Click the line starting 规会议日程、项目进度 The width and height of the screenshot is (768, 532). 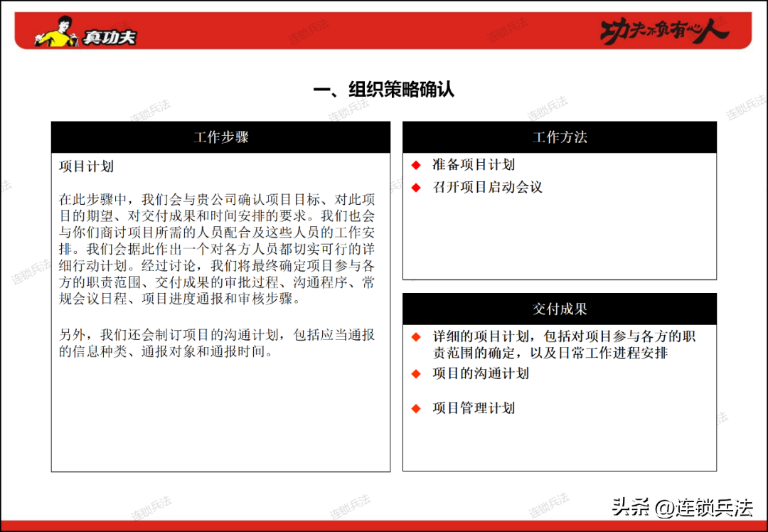pyautogui.click(x=180, y=299)
